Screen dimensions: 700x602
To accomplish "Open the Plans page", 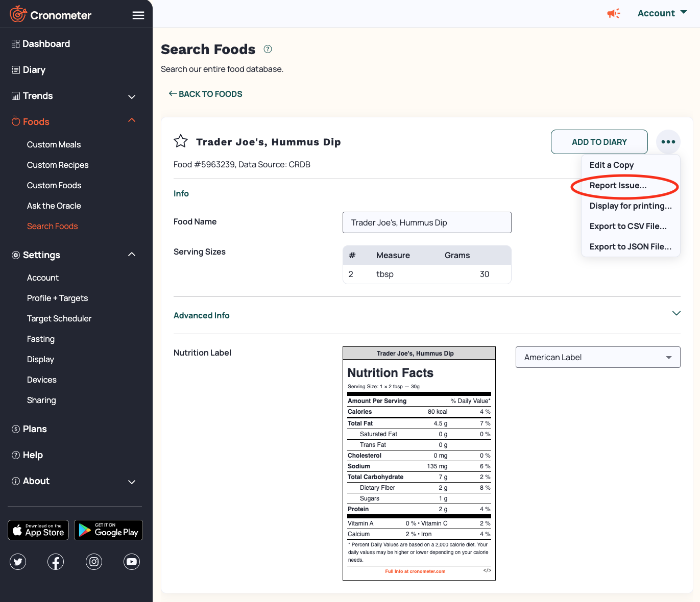I will tap(35, 429).
